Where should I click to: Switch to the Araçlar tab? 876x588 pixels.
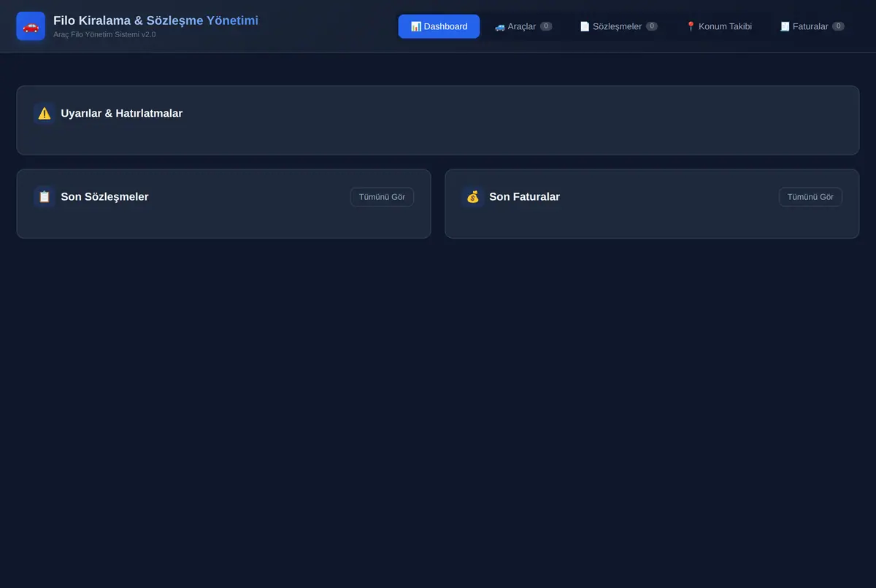click(x=523, y=26)
